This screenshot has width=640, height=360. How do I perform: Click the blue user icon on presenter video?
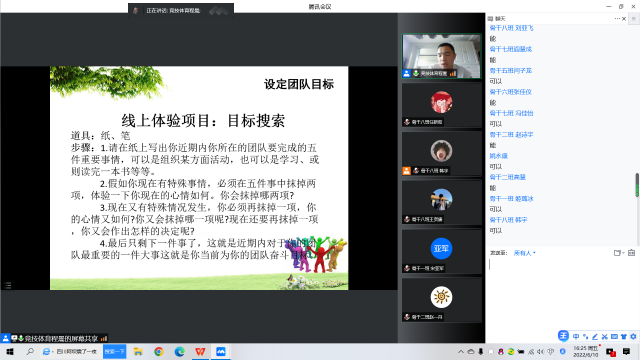coord(407,73)
